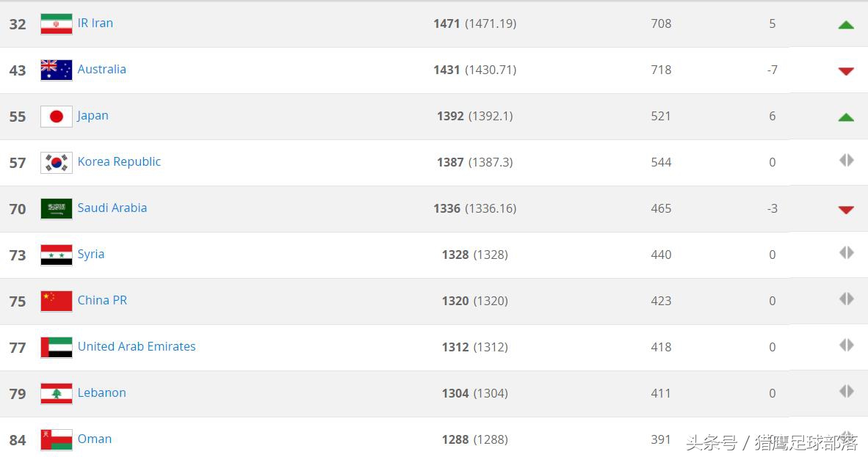This screenshot has height=457, width=868.
Task: Click the Korea Republic flag icon
Action: pyautogui.click(x=57, y=163)
